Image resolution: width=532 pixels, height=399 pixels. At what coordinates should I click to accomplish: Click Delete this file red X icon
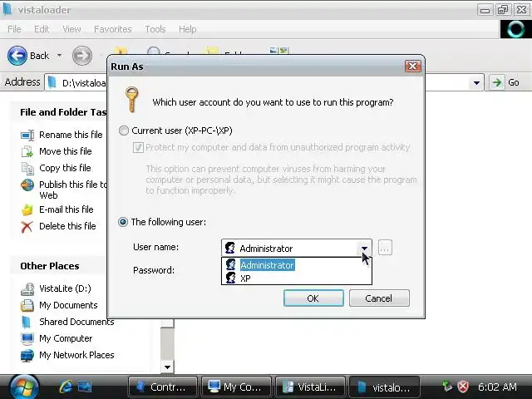point(27,227)
